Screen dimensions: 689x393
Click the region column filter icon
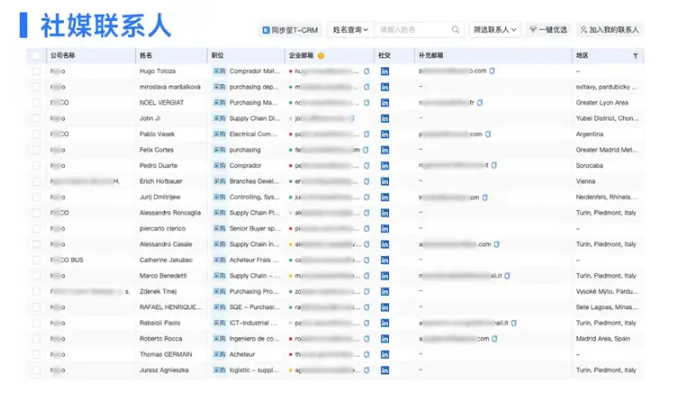635,55
